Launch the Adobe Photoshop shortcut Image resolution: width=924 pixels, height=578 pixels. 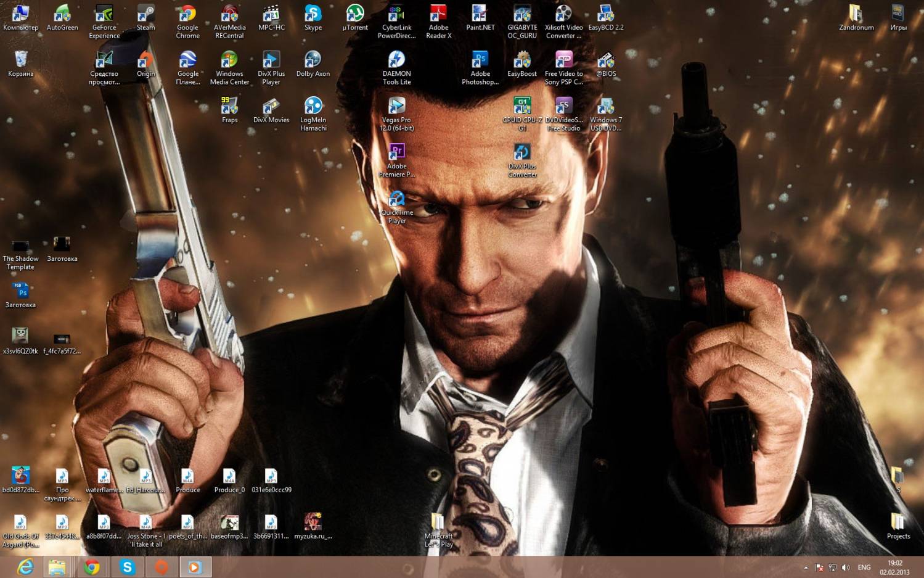pyautogui.click(x=480, y=68)
